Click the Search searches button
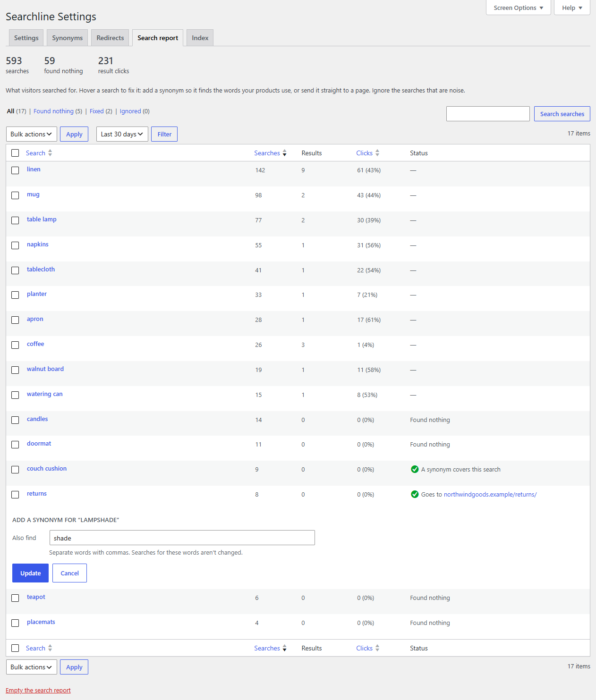 click(x=562, y=114)
